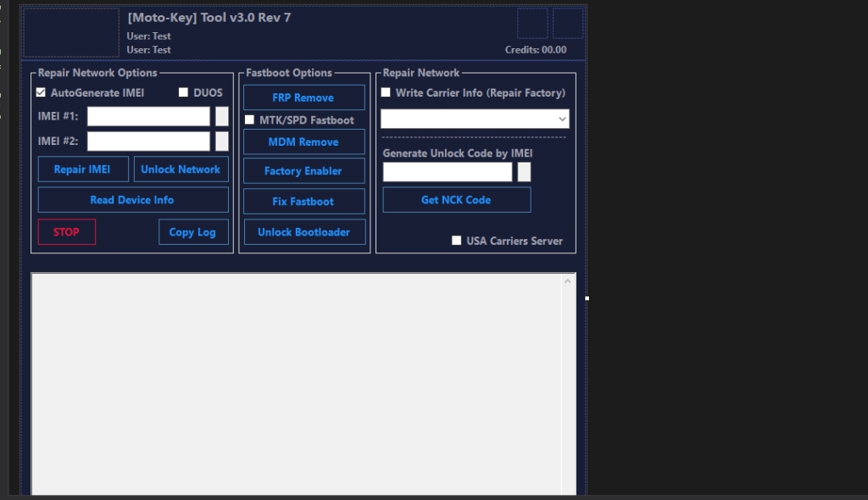The height and width of the screenshot is (500, 868).
Task: Click Fix Fastboot button
Action: pyautogui.click(x=303, y=202)
